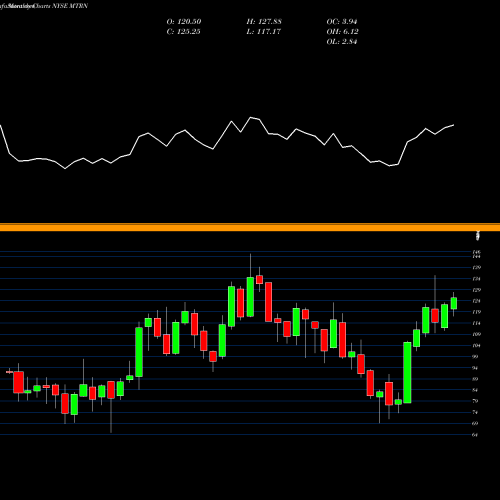500x500 pixels.
Task: Click the 'OH: 6.12' value
Action: (x=342, y=32)
